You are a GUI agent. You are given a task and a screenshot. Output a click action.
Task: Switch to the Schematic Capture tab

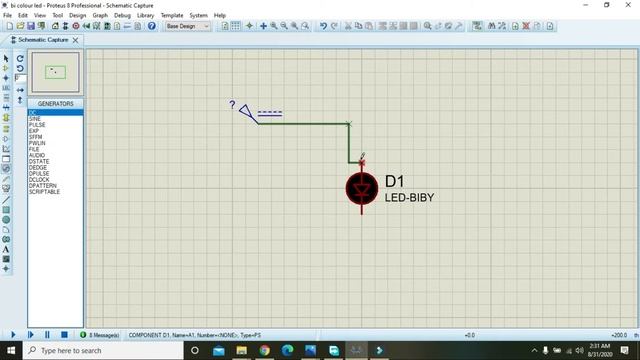(43, 40)
